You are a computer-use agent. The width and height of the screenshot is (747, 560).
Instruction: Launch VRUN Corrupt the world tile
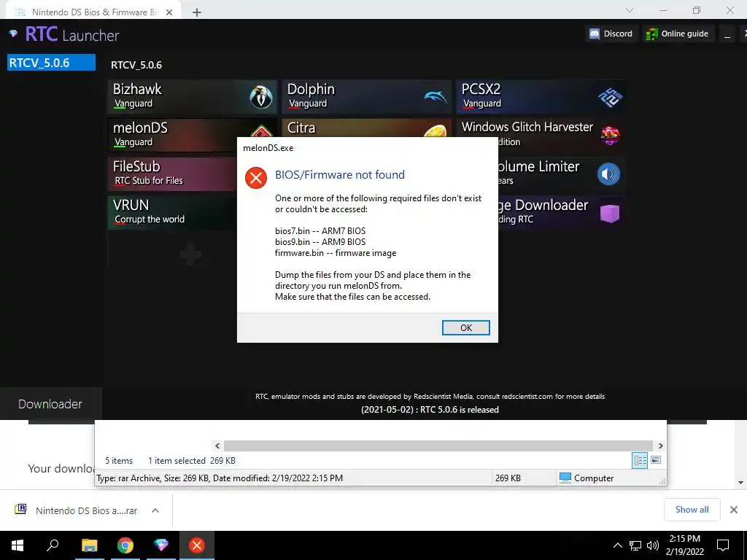click(x=172, y=212)
